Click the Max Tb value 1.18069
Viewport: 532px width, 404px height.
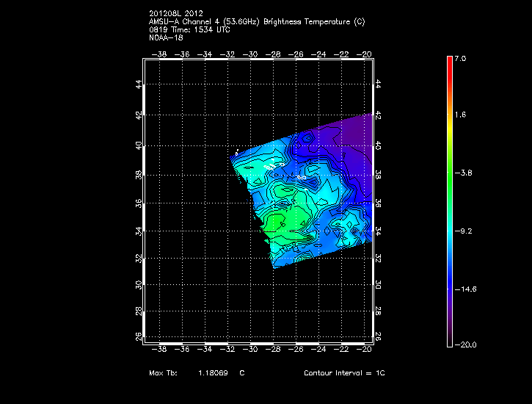click(214, 373)
